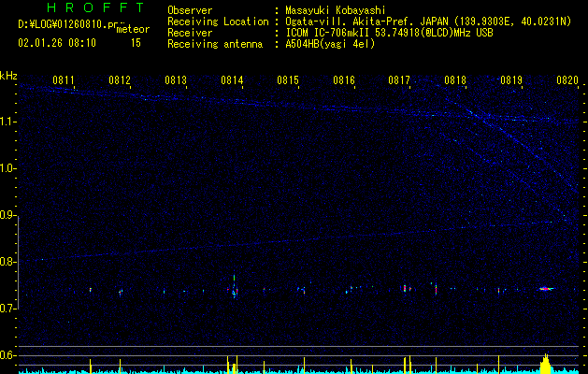Click the 0816 time marker
This screenshot has height=374, width=588.
coord(344,79)
